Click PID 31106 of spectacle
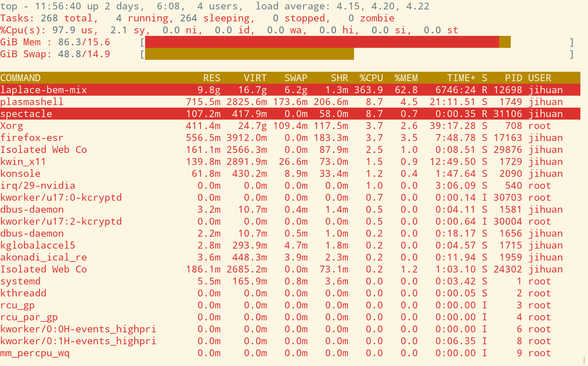The height and width of the screenshot is (366, 588). click(508, 114)
